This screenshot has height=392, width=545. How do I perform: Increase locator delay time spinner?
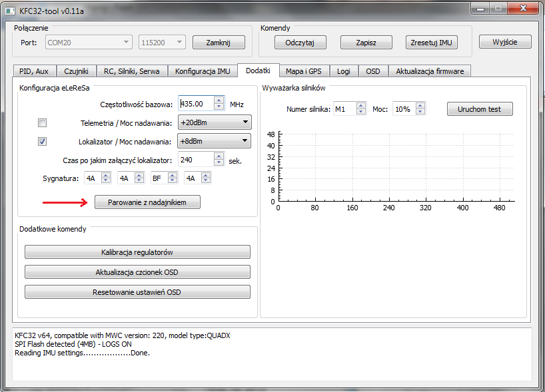coord(219,157)
